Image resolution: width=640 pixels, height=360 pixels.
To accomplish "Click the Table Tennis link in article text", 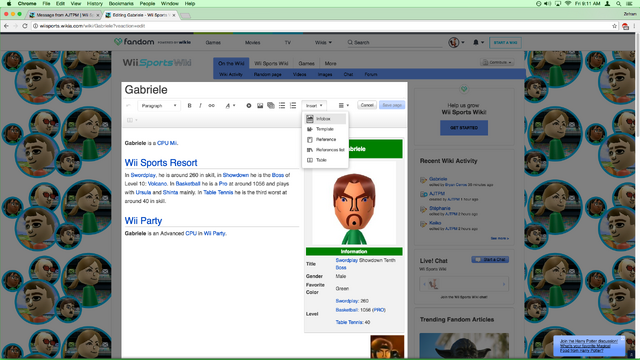I will point(218,192).
